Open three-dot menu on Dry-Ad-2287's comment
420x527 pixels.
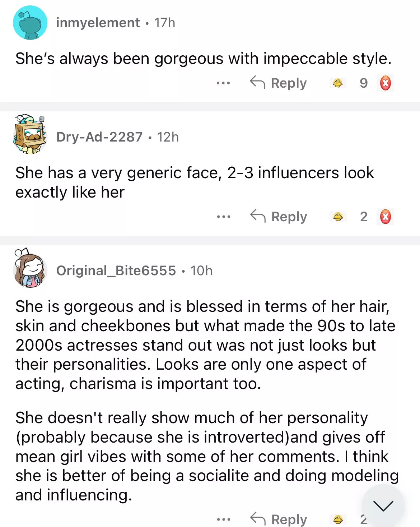click(224, 217)
